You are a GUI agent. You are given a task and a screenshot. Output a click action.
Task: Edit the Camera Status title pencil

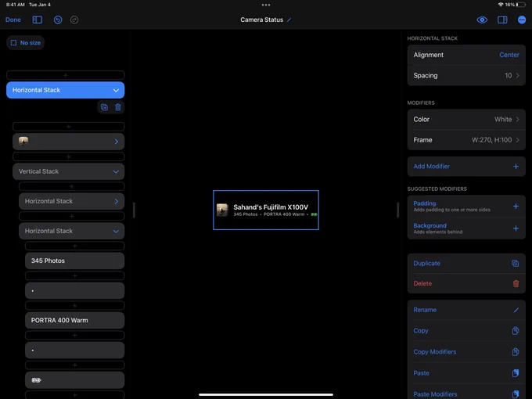point(289,20)
